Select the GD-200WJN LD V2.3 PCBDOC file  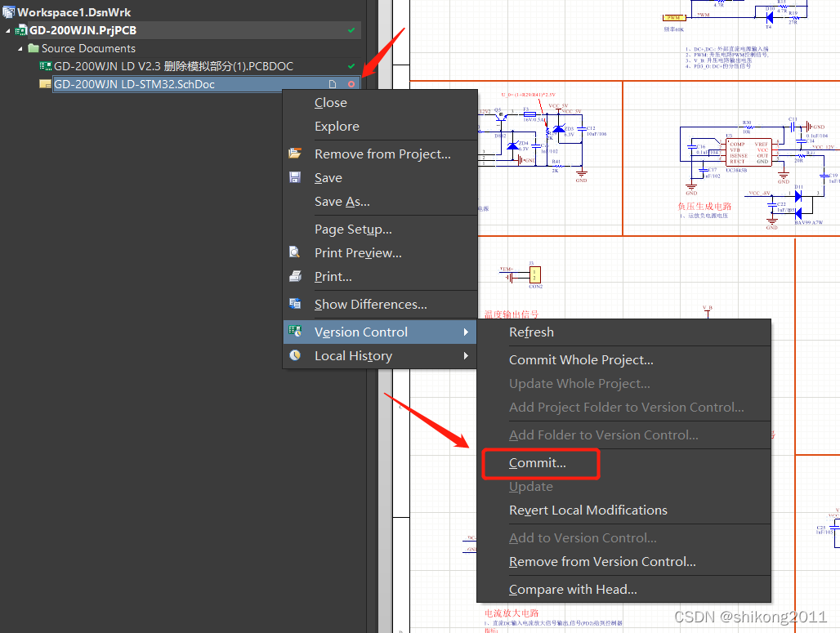(173, 66)
